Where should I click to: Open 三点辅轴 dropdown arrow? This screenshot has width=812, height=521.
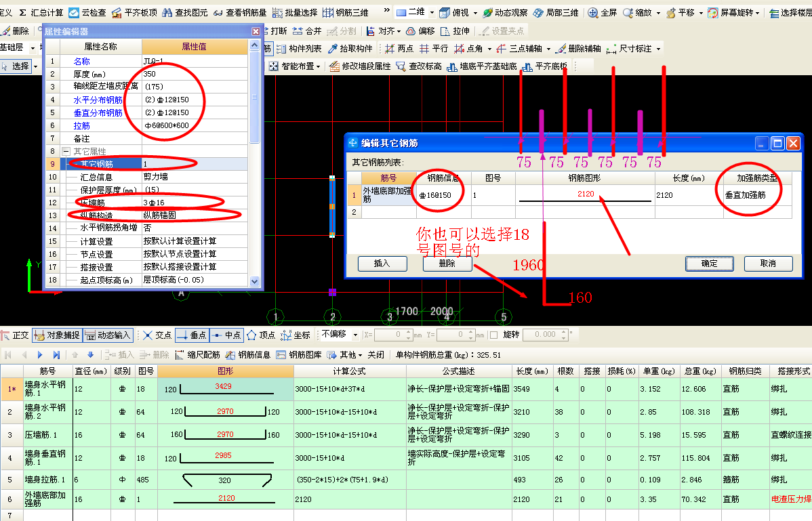pyautogui.click(x=548, y=49)
